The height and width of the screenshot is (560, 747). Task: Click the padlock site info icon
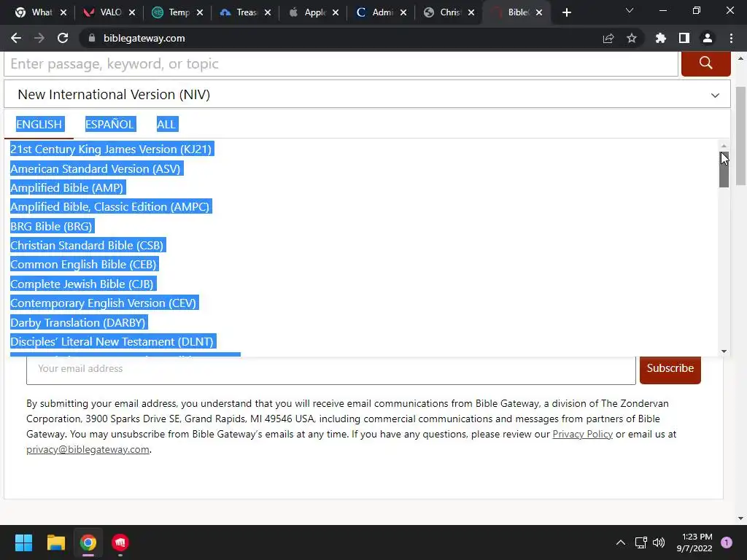coord(92,38)
